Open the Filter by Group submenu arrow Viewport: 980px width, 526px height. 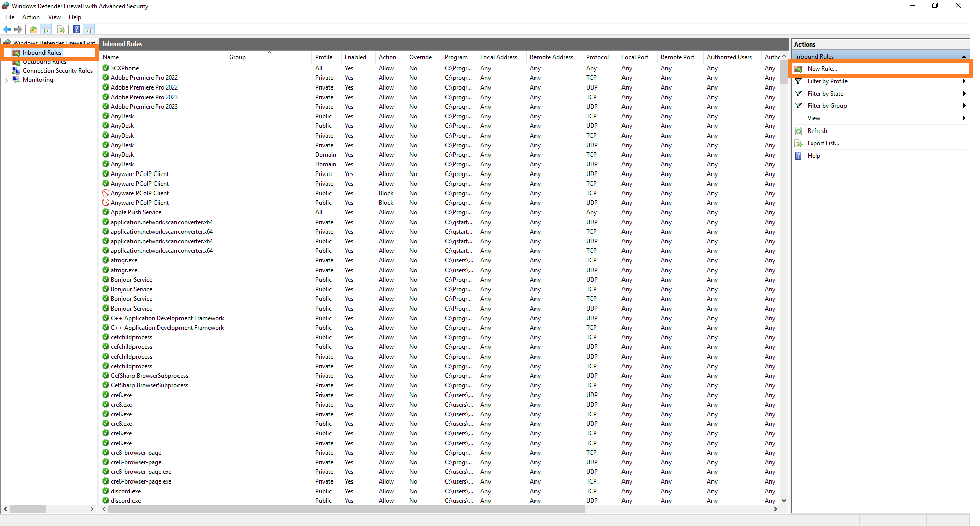(x=964, y=106)
